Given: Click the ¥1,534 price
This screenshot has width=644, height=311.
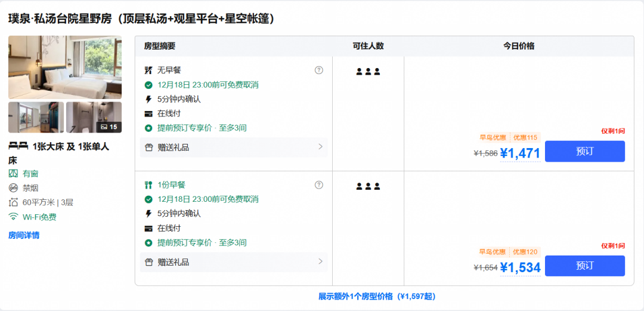Looking at the screenshot, I should 520,267.
